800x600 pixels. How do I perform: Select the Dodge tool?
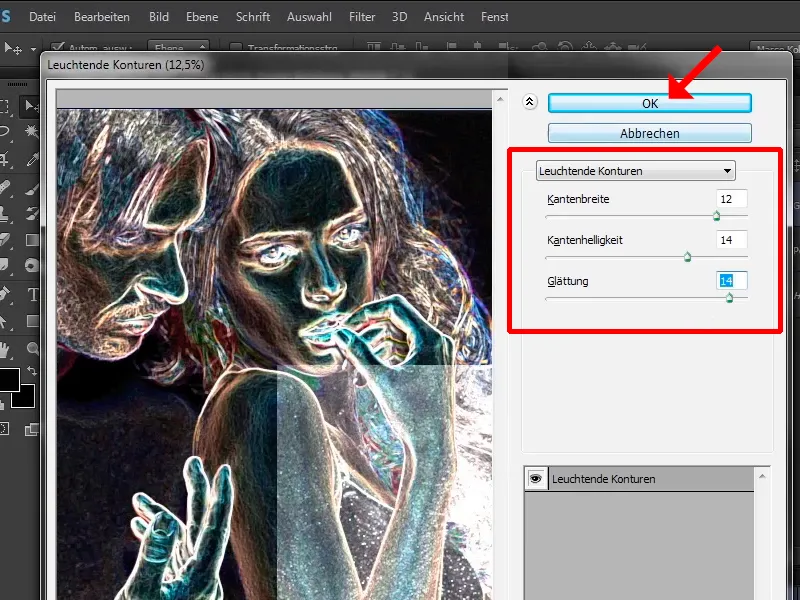click(x=31, y=266)
